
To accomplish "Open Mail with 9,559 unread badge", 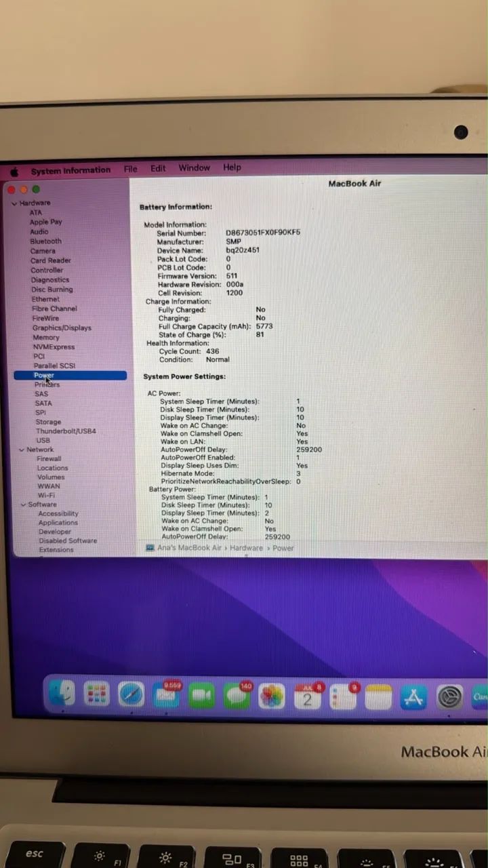I will coord(167,695).
